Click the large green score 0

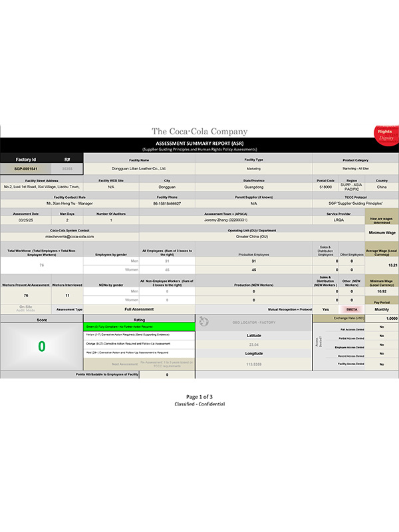click(42, 346)
